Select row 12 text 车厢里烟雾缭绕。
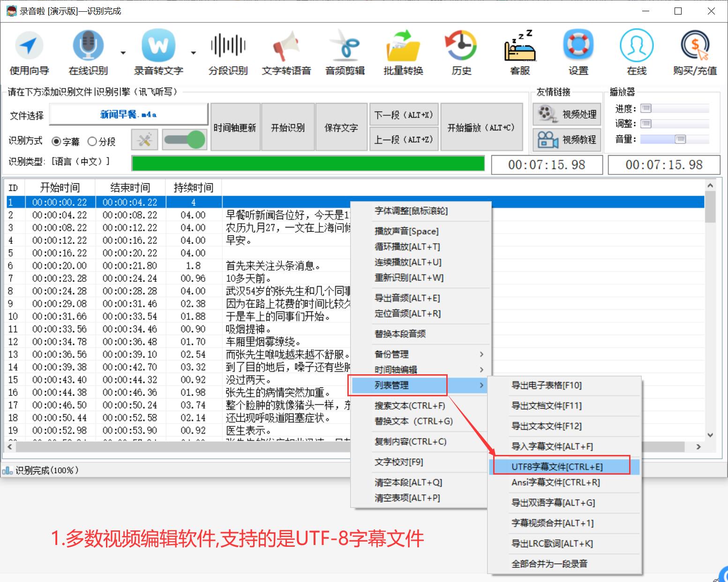Viewport: 728px width, 582px height. point(263,342)
